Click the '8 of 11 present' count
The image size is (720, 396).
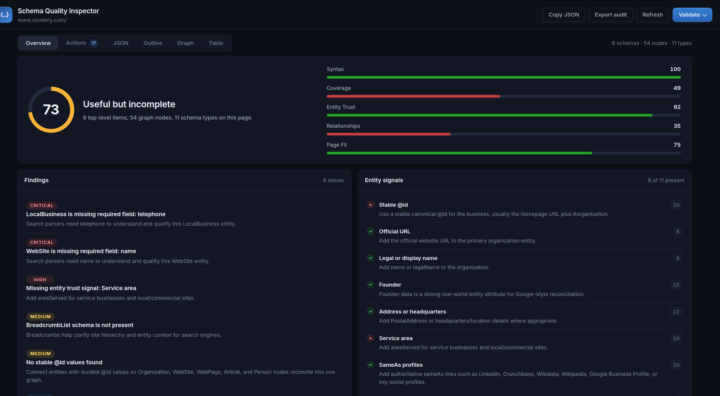tap(665, 180)
